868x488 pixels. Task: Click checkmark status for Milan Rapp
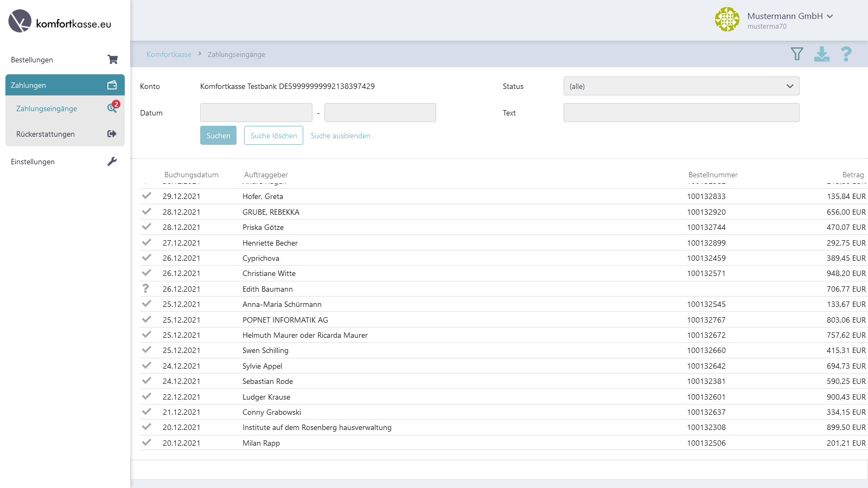click(146, 442)
